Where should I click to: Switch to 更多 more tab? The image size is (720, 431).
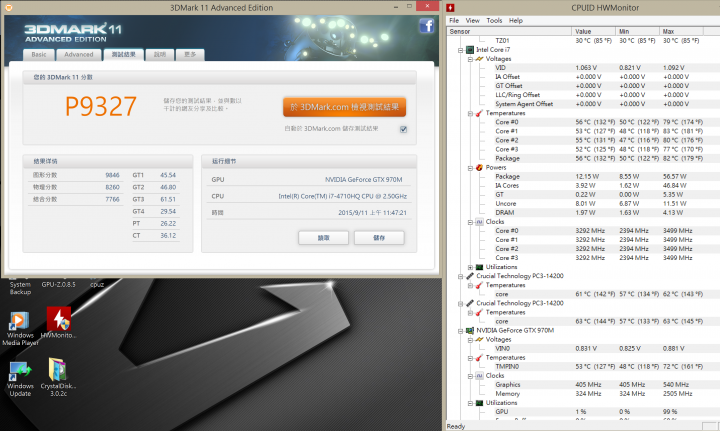point(190,55)
